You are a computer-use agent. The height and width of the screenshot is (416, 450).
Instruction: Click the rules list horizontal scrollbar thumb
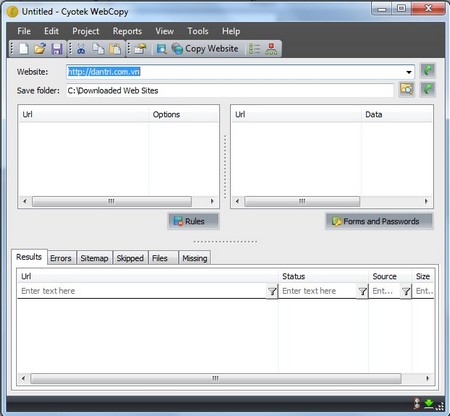tap(112, 201)
